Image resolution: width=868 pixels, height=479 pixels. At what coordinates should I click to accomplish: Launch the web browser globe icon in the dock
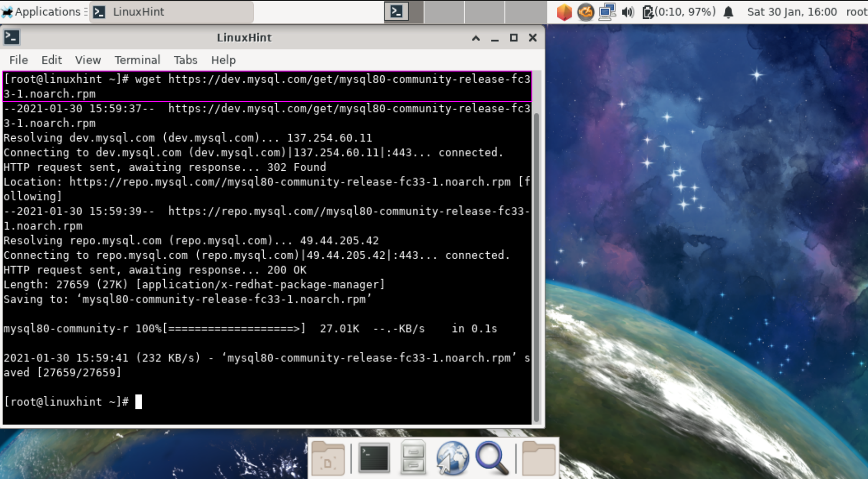click(452, 458)
